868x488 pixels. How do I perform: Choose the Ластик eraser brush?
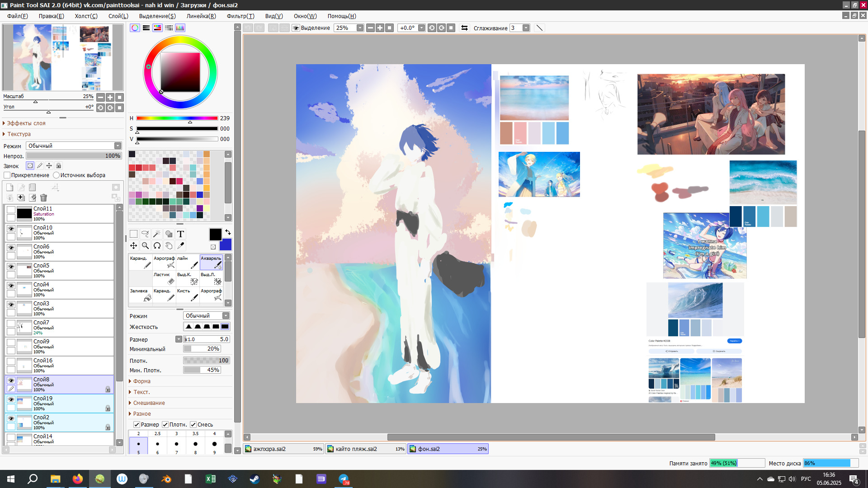(164, 278)
